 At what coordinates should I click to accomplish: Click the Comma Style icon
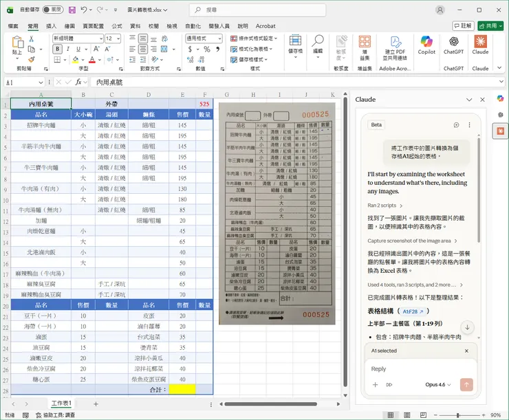tap(218, 49)
